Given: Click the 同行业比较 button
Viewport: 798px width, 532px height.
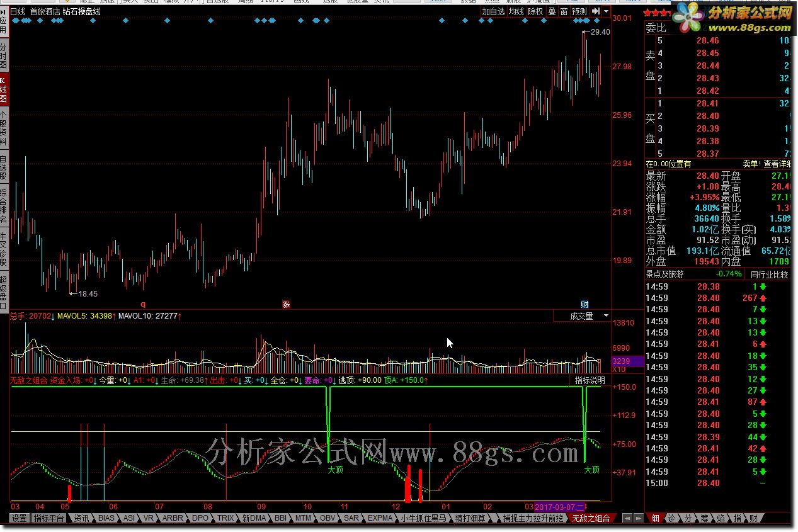Looking at the screenshot, I should 768,274.
